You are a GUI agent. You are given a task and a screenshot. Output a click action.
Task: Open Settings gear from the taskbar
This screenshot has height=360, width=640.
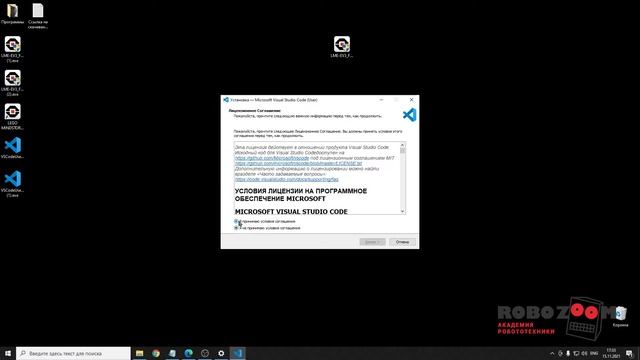[x=221, y=353]
